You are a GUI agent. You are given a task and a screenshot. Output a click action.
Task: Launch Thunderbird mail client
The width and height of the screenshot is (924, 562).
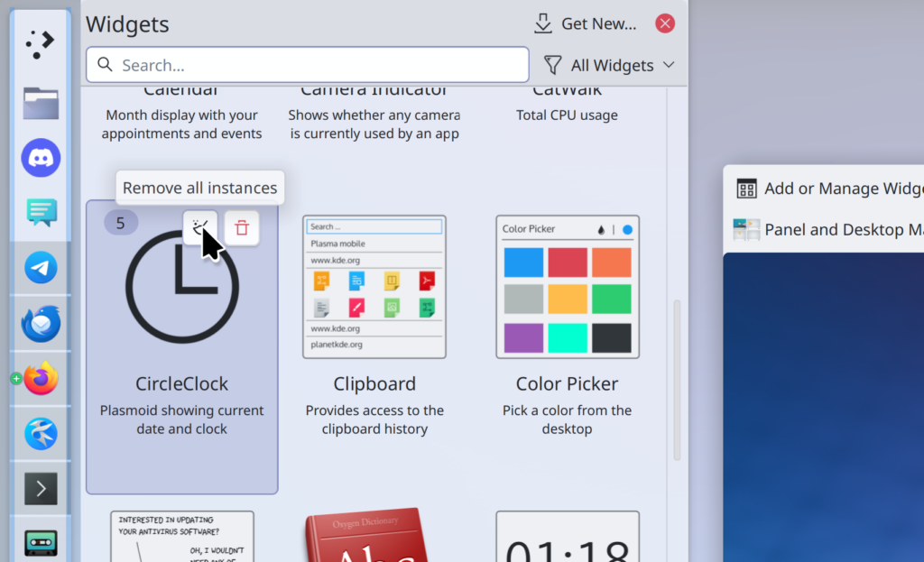pos(41,324)
